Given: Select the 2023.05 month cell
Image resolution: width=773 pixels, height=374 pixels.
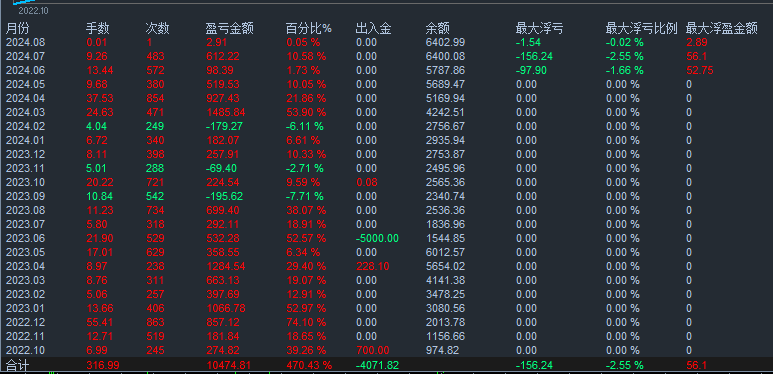Looking at the screenshot, I should [x=25, y=253].
